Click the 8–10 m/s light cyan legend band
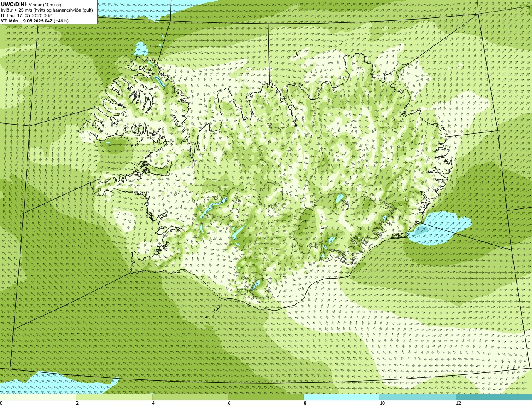This screenshot has width=532, height=406. tap(342, 397)
